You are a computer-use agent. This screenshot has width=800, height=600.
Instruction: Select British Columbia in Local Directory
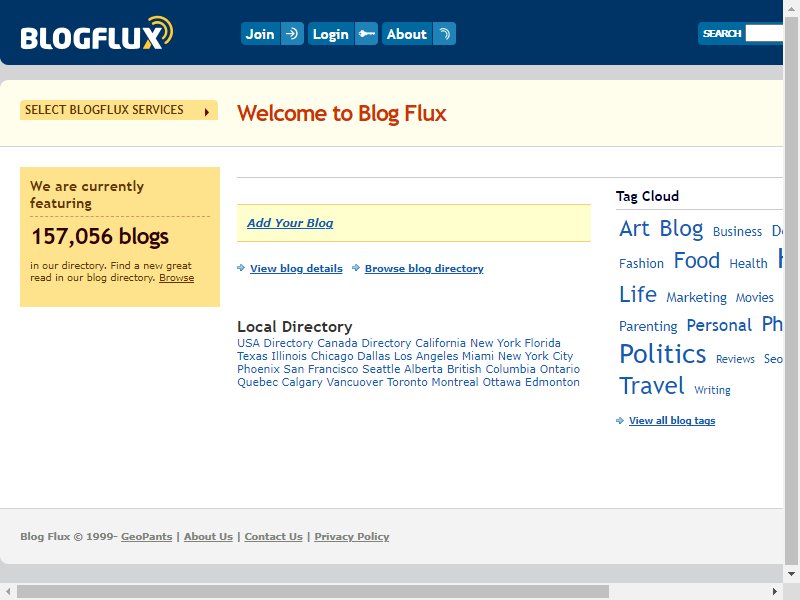491,369
